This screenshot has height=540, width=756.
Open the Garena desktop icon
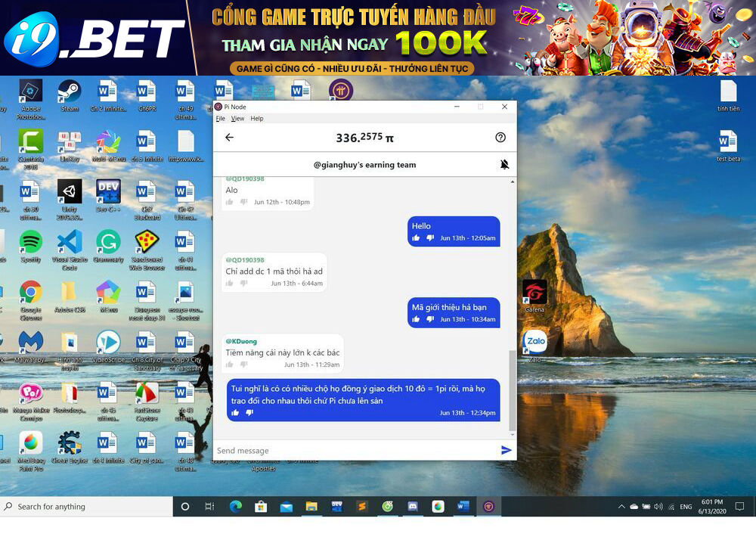pyautogui.click(x=534, y=293)
